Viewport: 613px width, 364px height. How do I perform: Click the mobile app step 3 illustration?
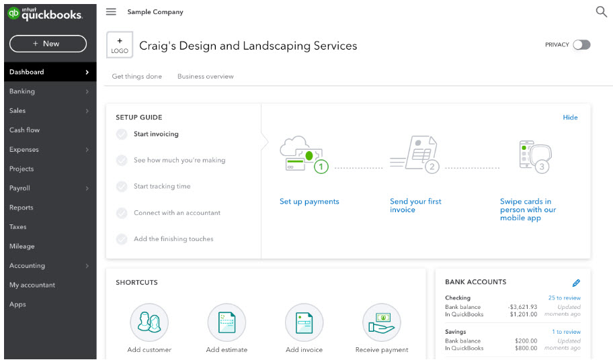click(535, 156)
